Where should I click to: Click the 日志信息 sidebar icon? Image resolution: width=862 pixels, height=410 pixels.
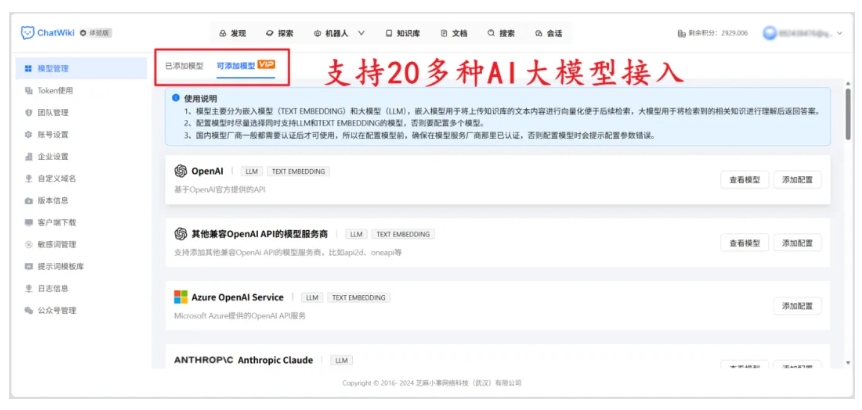tap(29, 289)
